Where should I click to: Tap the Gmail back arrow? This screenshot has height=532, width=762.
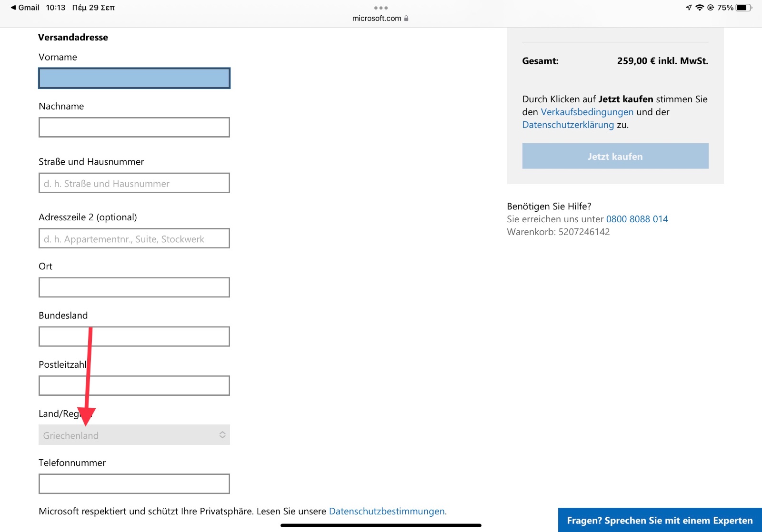pyautogui.click(x=13, y=8)
